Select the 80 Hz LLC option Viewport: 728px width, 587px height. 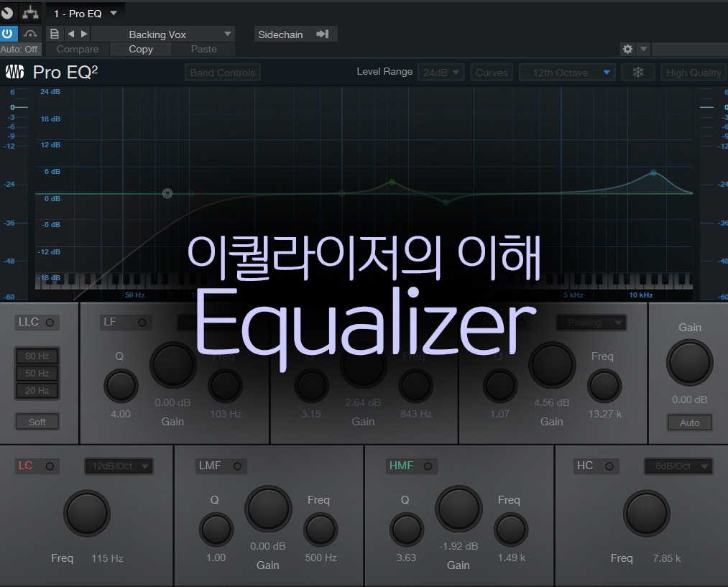click(x=37, y=356)
